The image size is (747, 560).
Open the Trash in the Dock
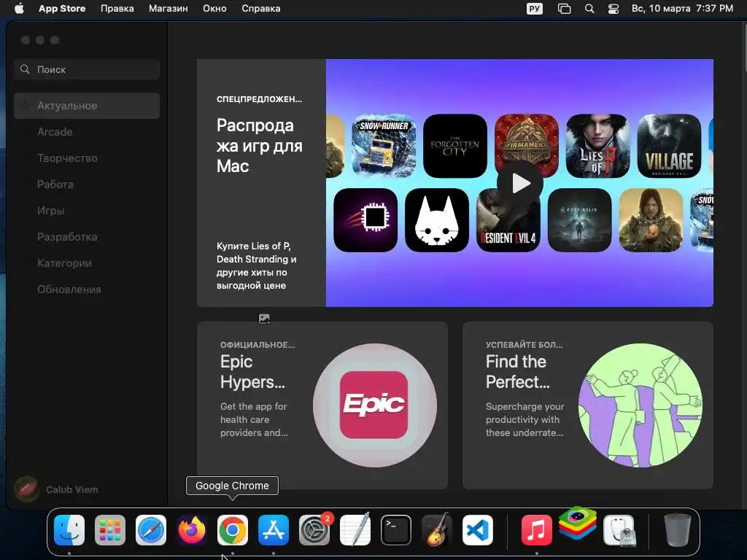677,530
